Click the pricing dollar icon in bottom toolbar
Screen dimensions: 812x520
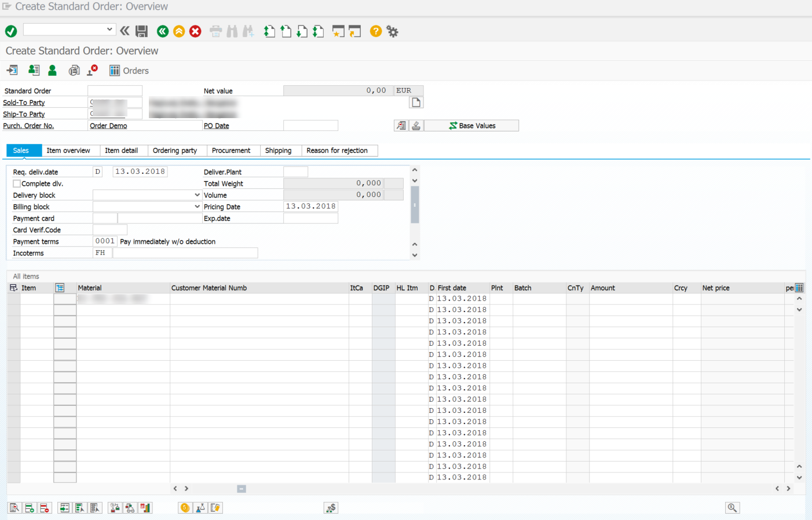[331, 508]
